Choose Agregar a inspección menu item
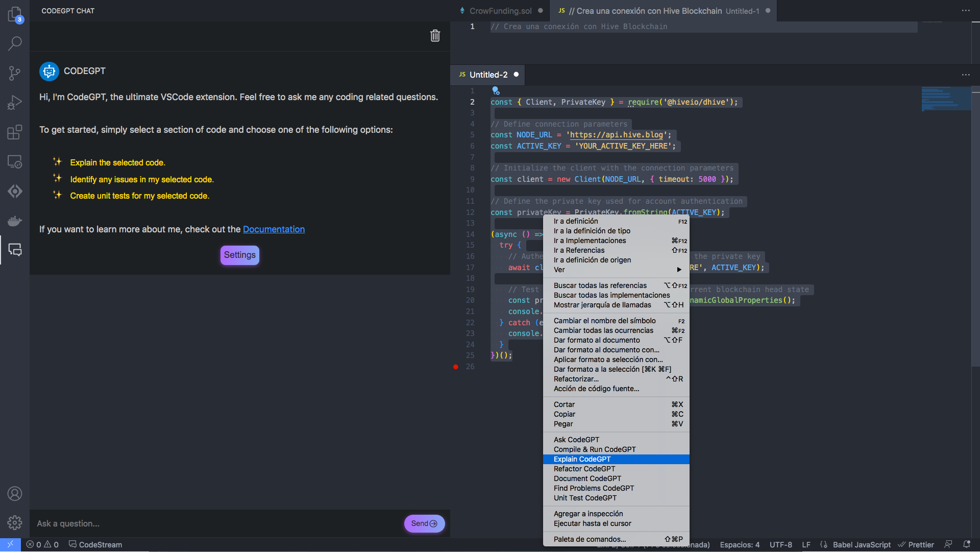This screenshot has width=980, height=552. (x=616, y=514)
